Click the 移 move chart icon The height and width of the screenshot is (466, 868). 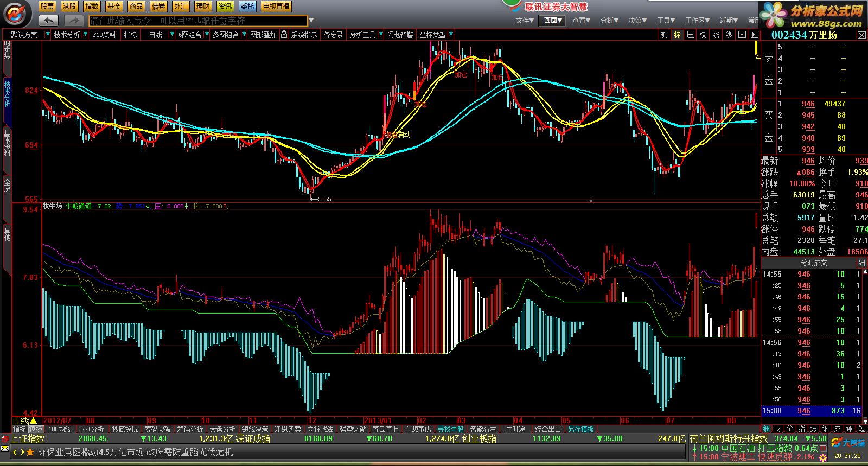click(x=729, y=35)
